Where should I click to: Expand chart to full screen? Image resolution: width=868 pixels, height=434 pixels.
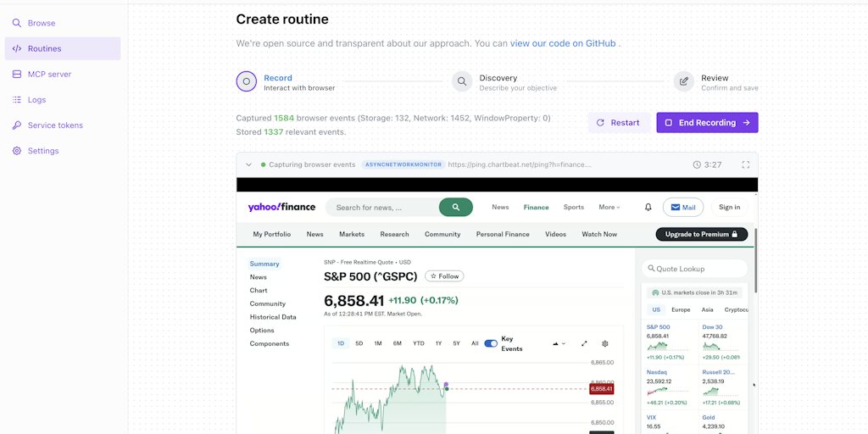click(x=584, y=343)
